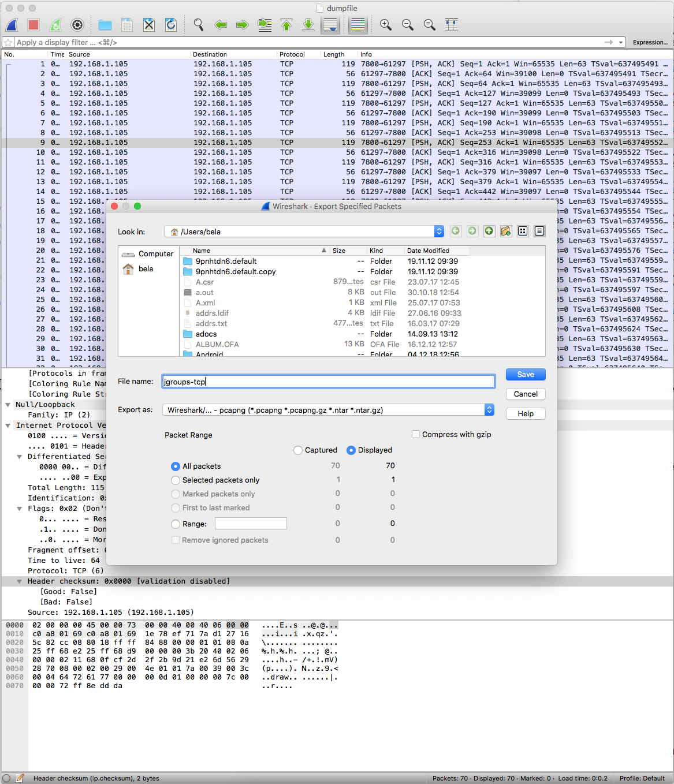Reset text to normal size icon
Viewport: 674px width, 784px height.
point(430,25)
